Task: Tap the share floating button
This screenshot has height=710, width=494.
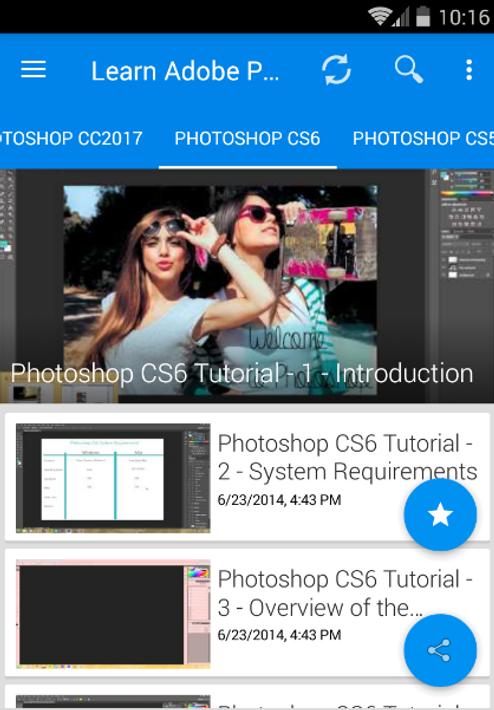Action: (x=440, y=650)
